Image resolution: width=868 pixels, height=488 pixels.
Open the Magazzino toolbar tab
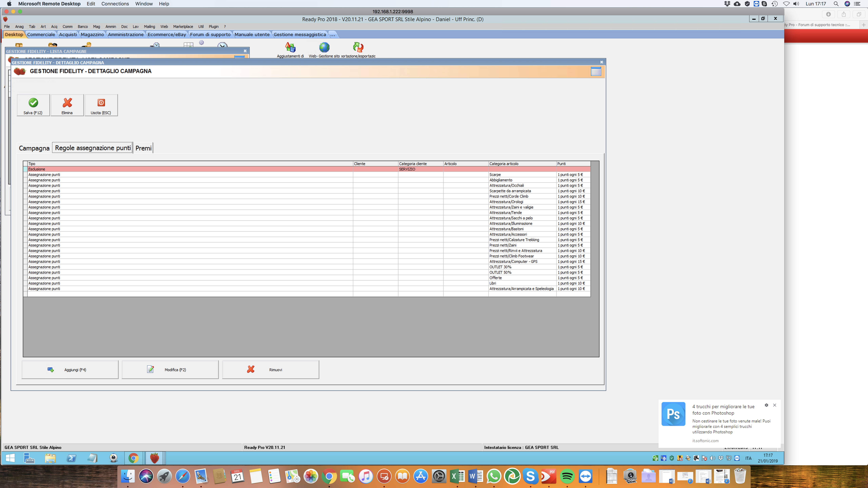[92, 34]
